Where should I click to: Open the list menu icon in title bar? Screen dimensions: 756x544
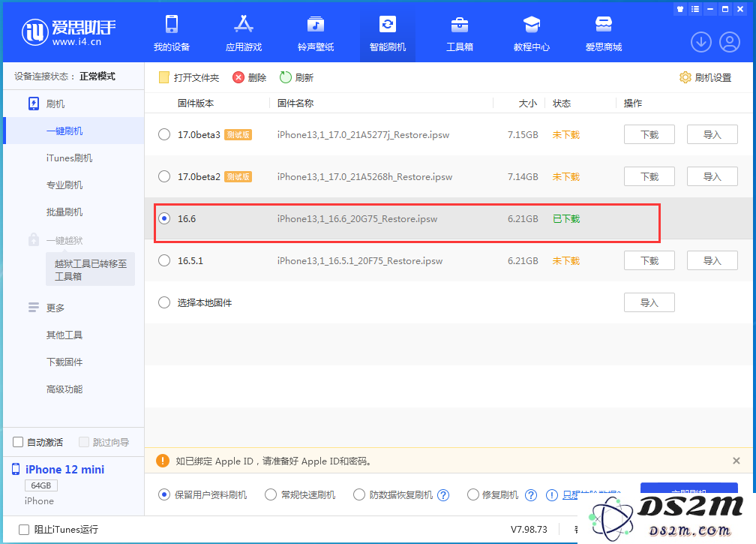tap(694, 9)
